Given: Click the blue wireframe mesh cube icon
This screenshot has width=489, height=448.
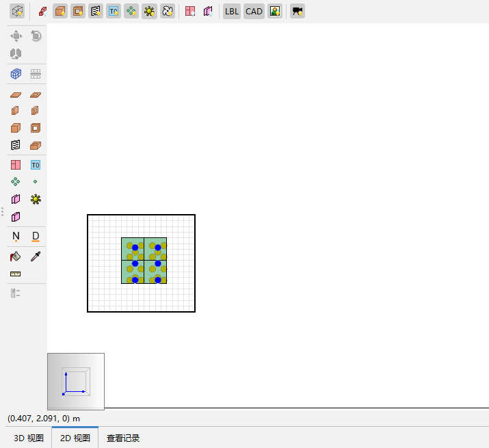Looking at the screenshot, I should tap(16, 74).
